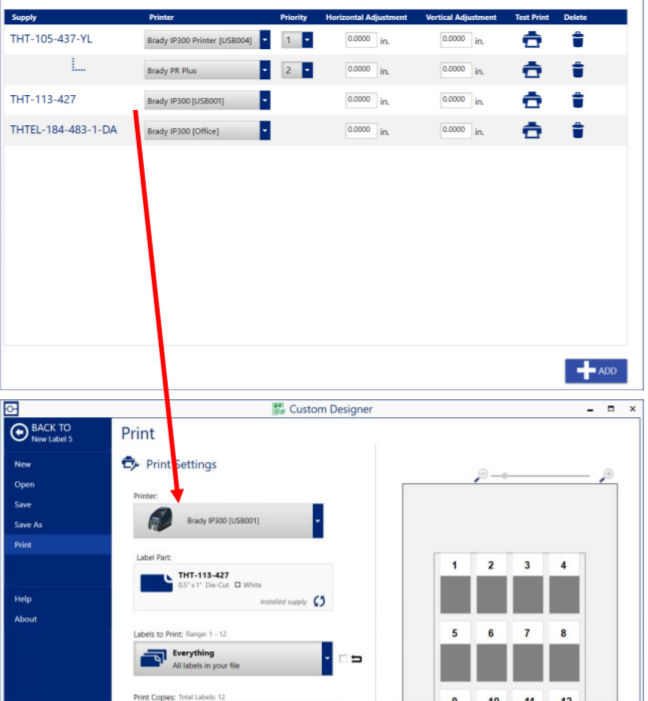Edit horizontal adjustment for THT-105-437-YL
The height and width of the screenshot is (701, 648).
tap(361, 39)
